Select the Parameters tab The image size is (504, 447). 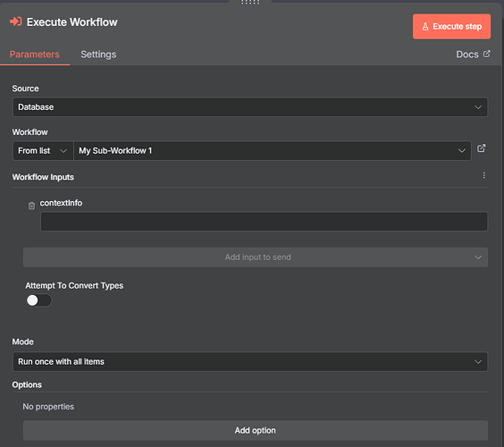point(34,55)
